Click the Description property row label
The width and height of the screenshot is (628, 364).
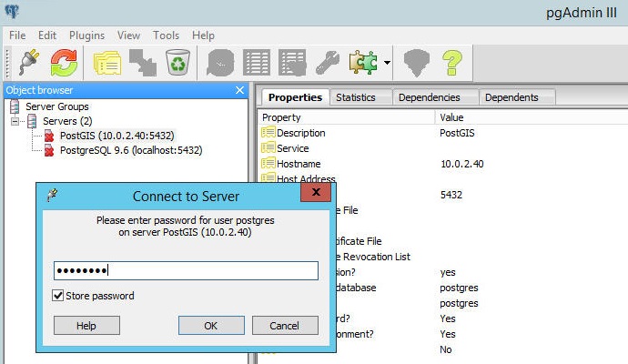pos(300,133)
